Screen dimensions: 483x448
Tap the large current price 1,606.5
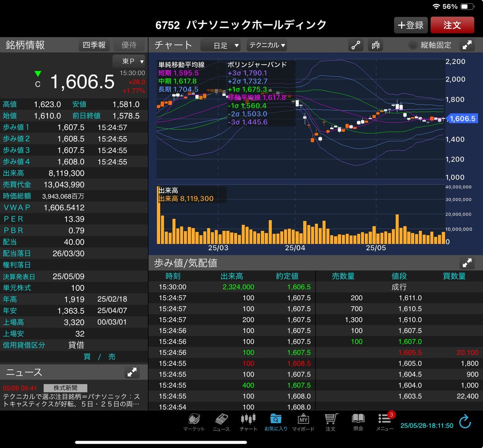pyautogui.click(x=83, y=82)
